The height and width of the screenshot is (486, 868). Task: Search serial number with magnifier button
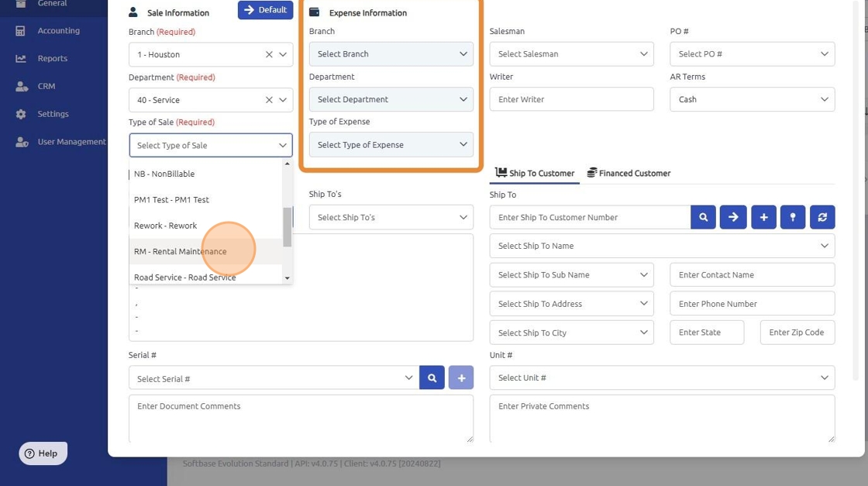[x=432, y=378]
